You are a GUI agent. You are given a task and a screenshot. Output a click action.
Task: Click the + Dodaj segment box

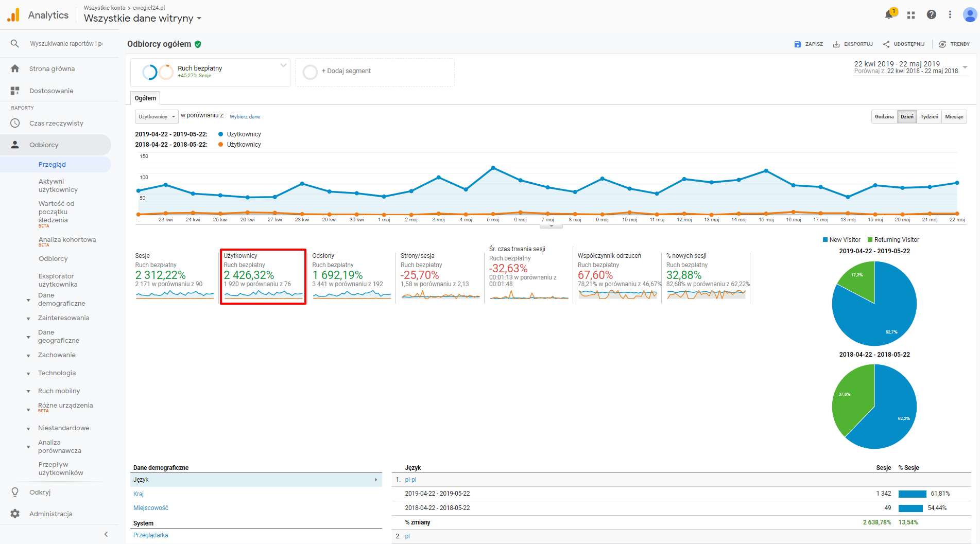pyautogui.click(x=375, y=72)
